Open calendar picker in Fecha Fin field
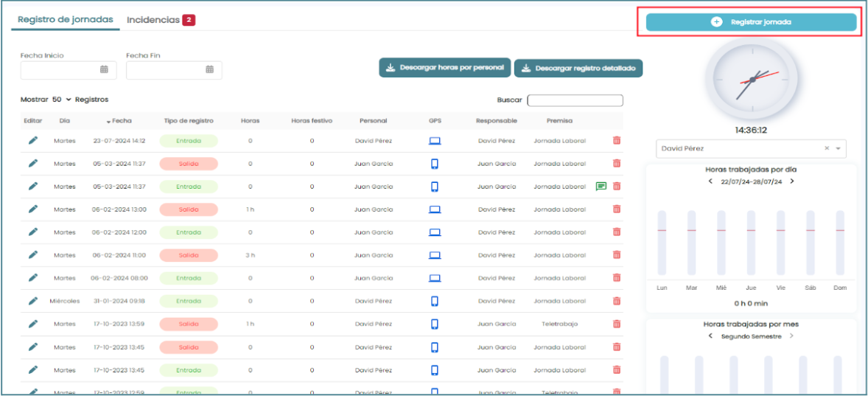 click(x=209, y=70)
